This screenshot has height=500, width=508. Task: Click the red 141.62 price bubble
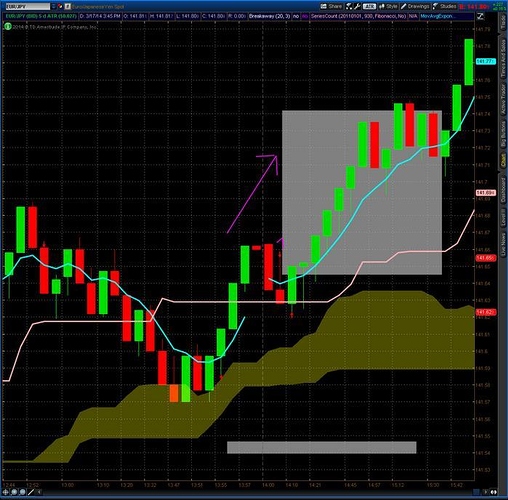pos(486,312)
